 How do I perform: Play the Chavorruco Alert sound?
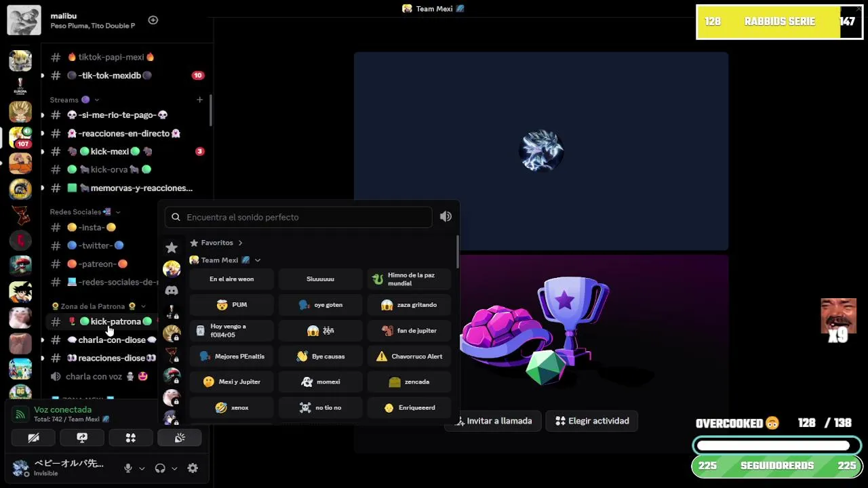point(409,356)
